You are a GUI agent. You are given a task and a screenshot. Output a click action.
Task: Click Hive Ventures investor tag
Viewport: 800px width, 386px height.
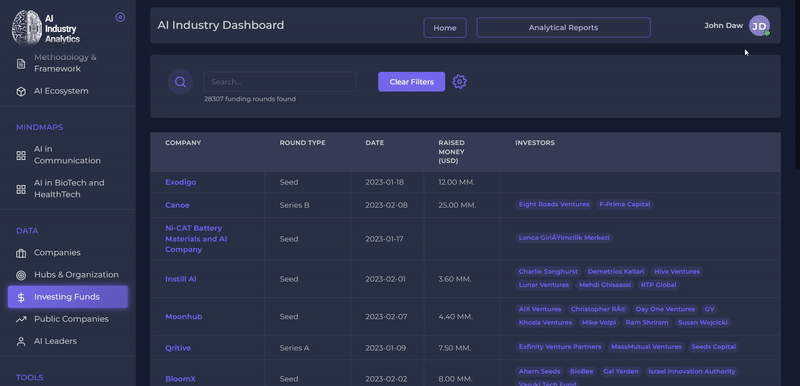[x=677, y=272]
